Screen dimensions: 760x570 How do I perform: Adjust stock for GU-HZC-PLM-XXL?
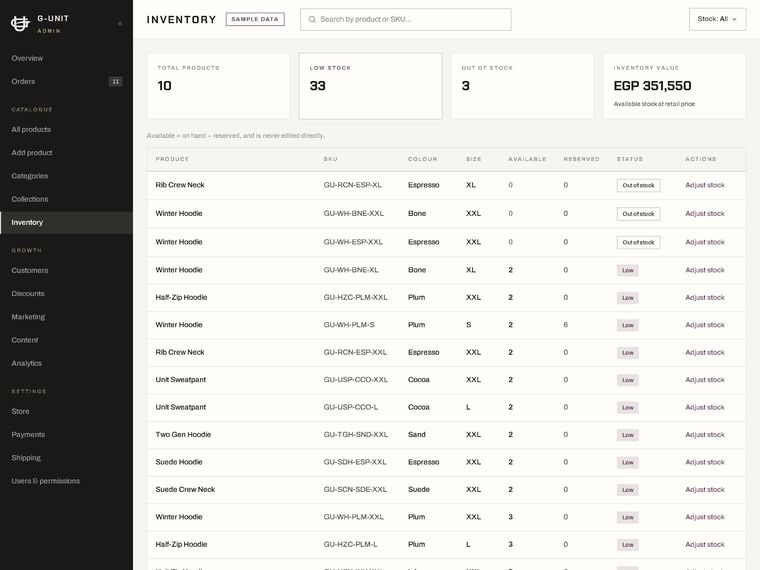tap(705, 298)
